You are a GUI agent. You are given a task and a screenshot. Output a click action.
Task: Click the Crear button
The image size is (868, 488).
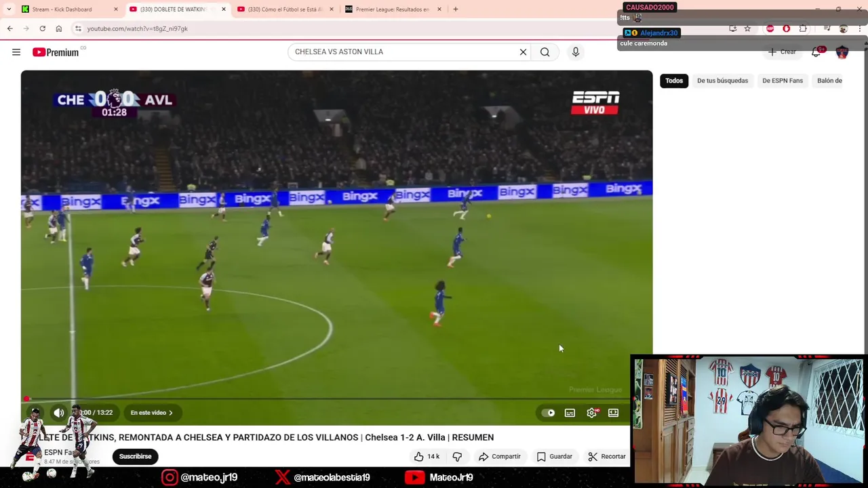point(782,52)
